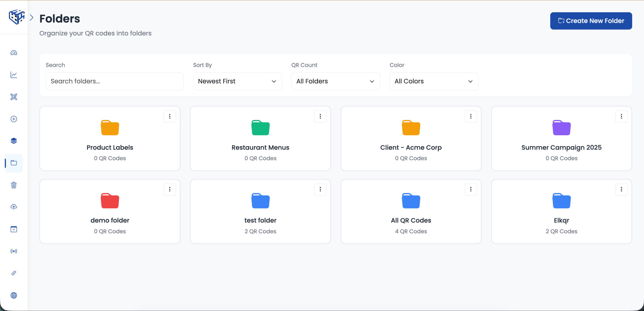This screenshot has height=311, width=644.
Task: Select the globe icon at sidebar bottom
Action: pyautogui.click(x=14, y=295)
